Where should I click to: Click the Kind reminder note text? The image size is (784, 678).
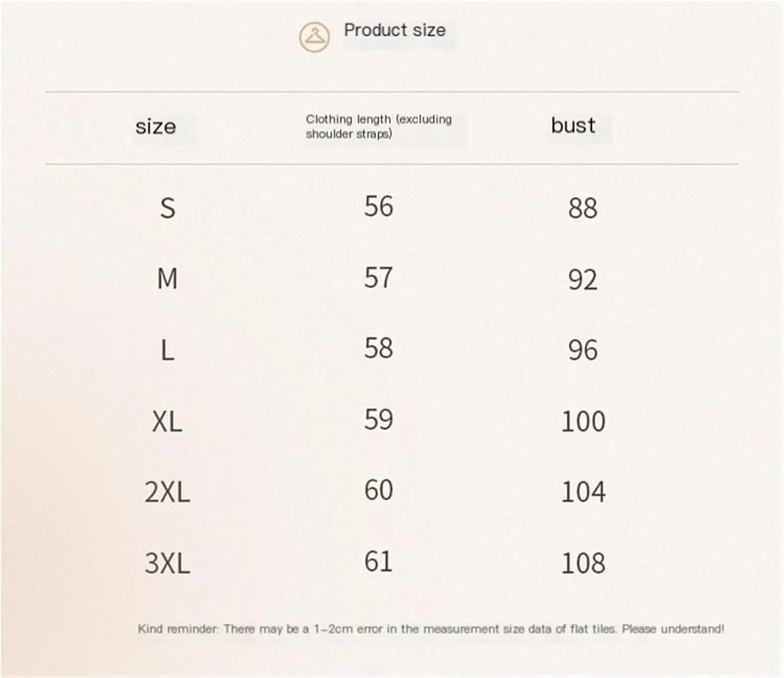[x=431, y=628]
